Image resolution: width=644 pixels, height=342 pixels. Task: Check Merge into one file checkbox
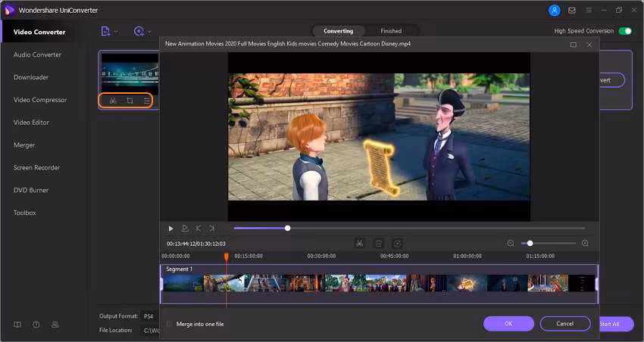pyautogui.click(x=169, y=324)
